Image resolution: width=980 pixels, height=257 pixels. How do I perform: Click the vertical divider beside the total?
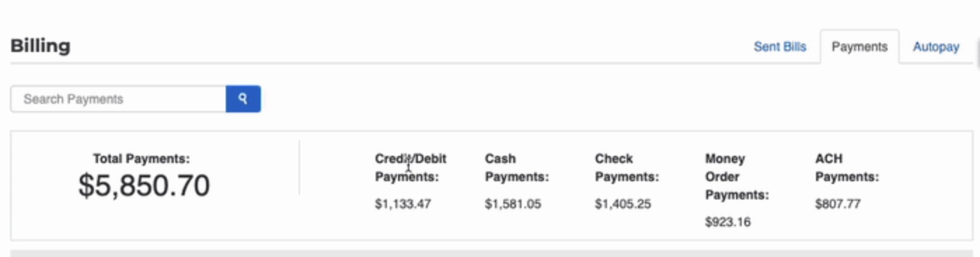tap(299, 168)
